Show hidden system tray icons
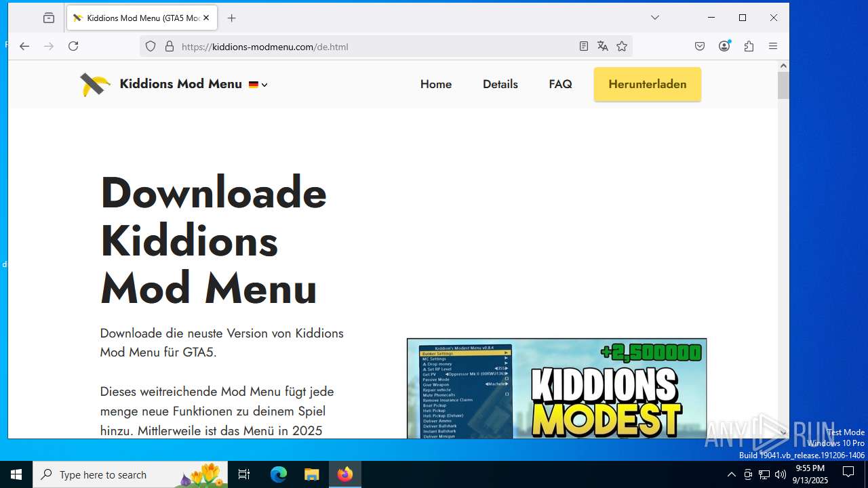This screenshot has width=868, height=488. [731, 474]
